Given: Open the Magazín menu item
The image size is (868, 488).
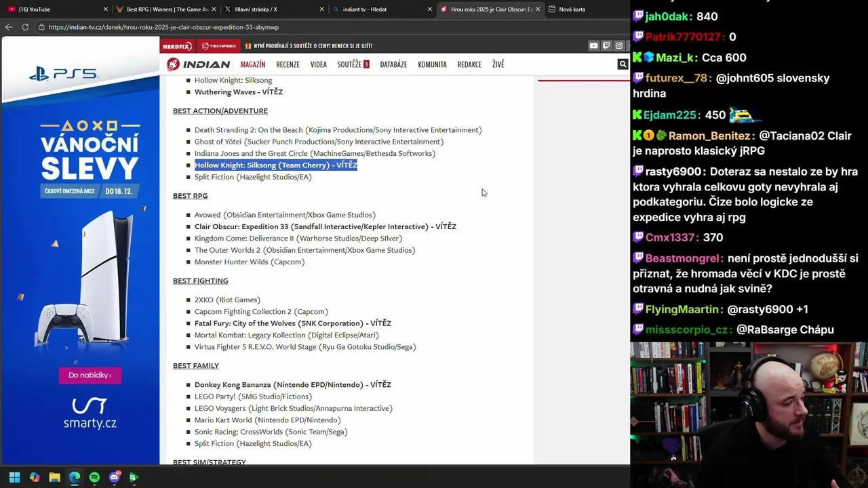Looking at the screenshot, I should 253,64.
